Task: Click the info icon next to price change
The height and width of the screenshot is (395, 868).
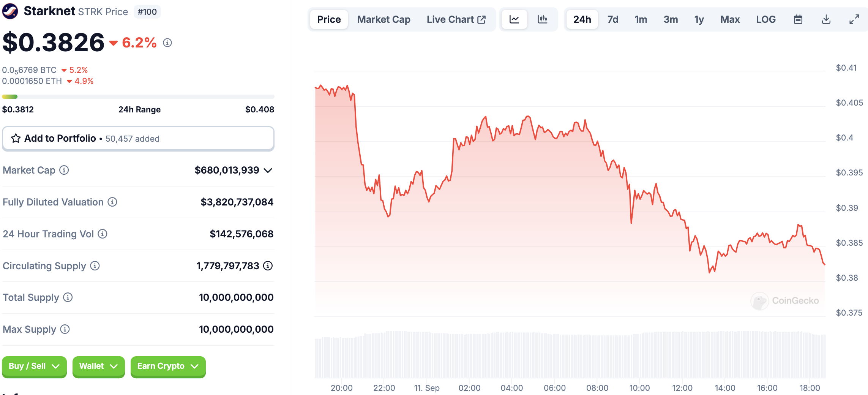Action: coord(167,43)
